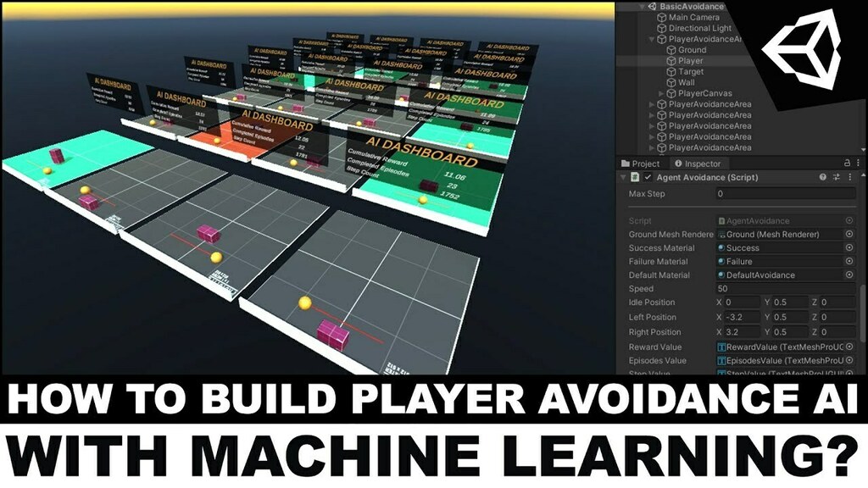
Task: Open the more options menu on Agent Avoidance
Action: click(x=849, y=177)
